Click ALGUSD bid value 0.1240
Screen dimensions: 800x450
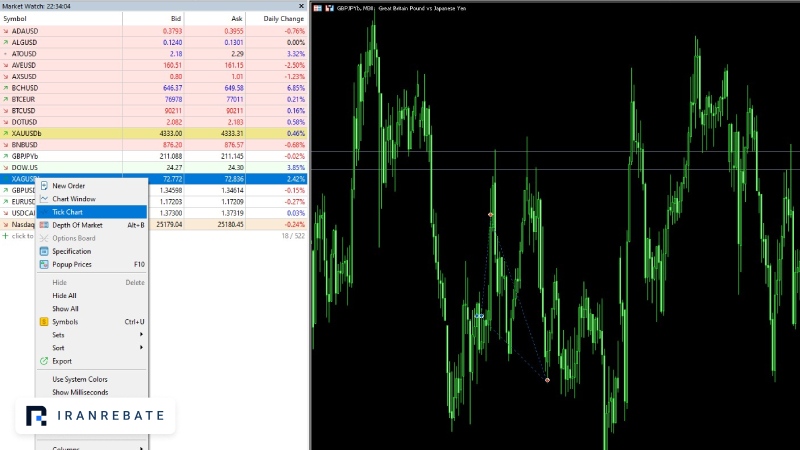pyautogui.click(x=172, y=42)
